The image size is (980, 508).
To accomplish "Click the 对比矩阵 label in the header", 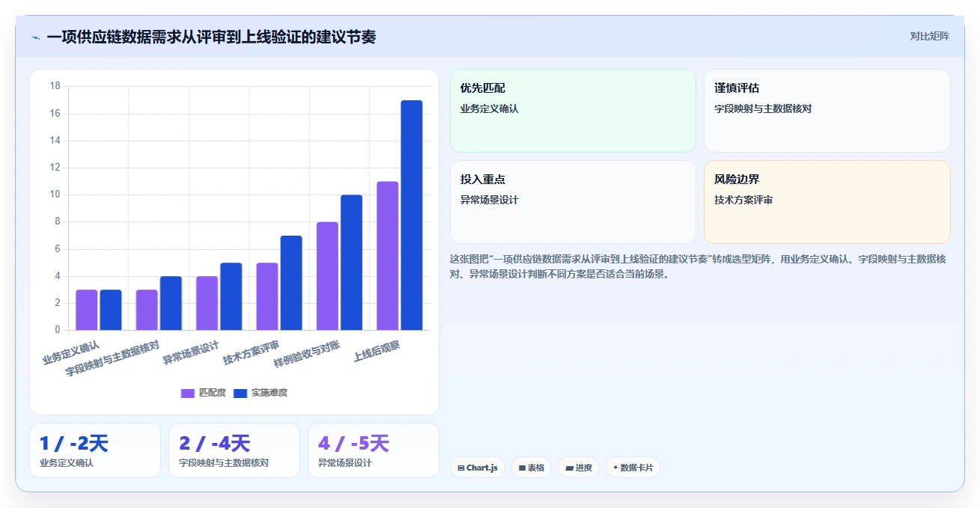I will click(930, 36).
